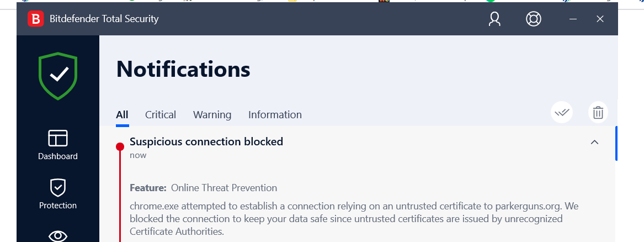Open the Dashboard sidebar icon
The image size is (644, 242).
click(x=58, y=138)
